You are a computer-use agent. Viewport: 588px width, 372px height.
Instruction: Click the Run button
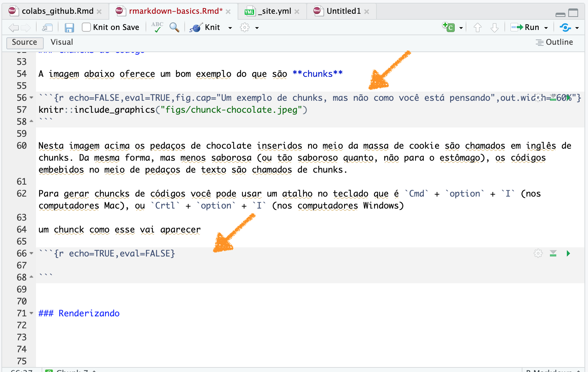coord(525,27)
